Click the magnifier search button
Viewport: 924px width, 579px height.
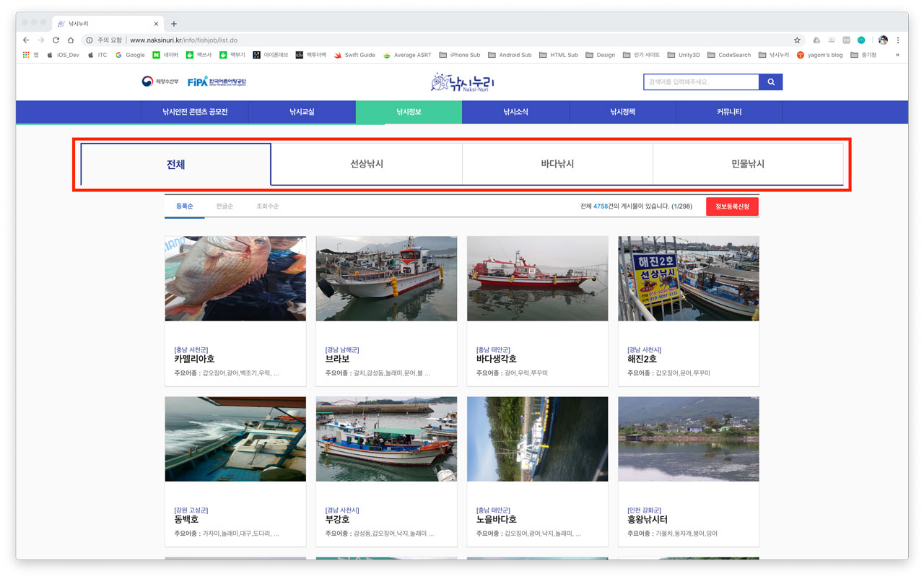tap(771, 82)
